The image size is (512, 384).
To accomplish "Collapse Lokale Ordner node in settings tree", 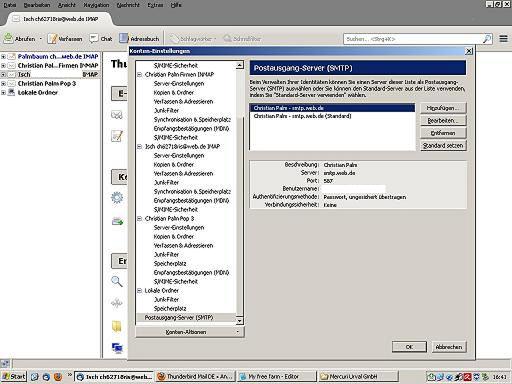I will (x=140, y=291).
